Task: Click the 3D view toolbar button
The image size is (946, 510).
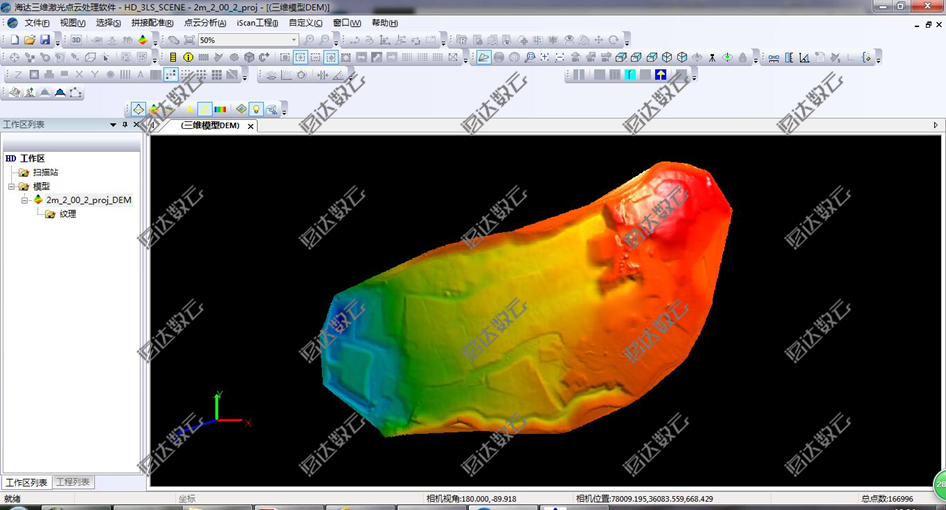Action: 76,40
